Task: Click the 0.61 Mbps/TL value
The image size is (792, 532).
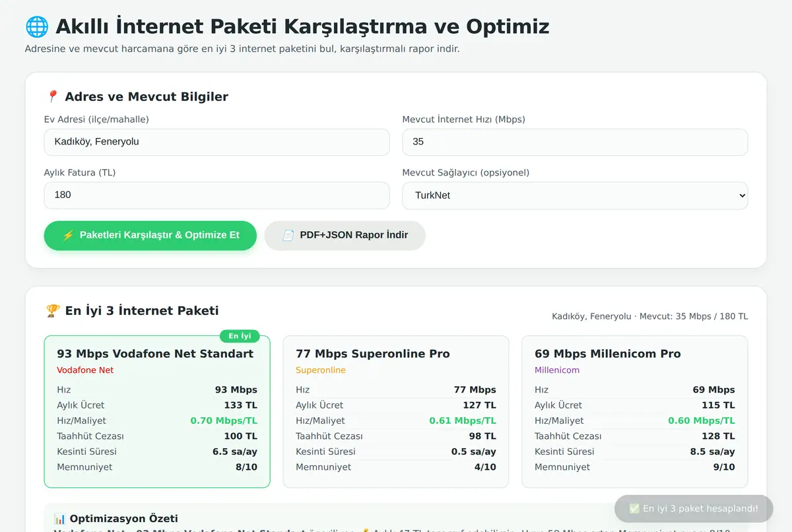Action: [x=463, y=420]
